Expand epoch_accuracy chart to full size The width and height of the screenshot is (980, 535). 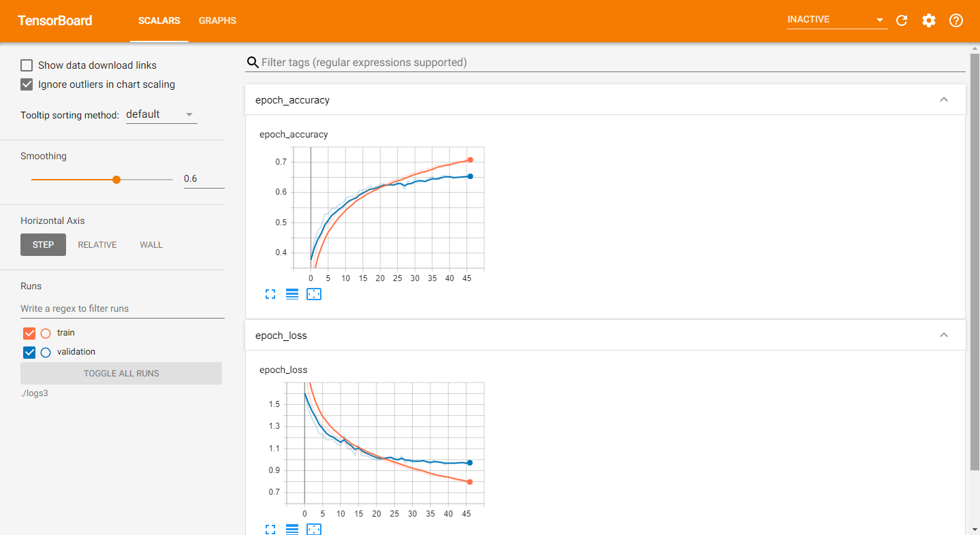click(x=270, y=294)
